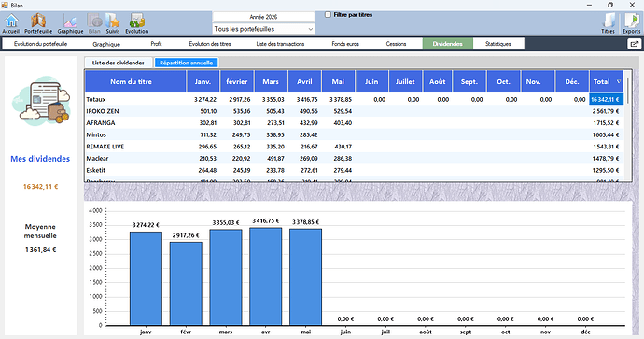Switch to the Profit tab
The height and width of the screenshot is (339, 644).
(x=156, y=44)
